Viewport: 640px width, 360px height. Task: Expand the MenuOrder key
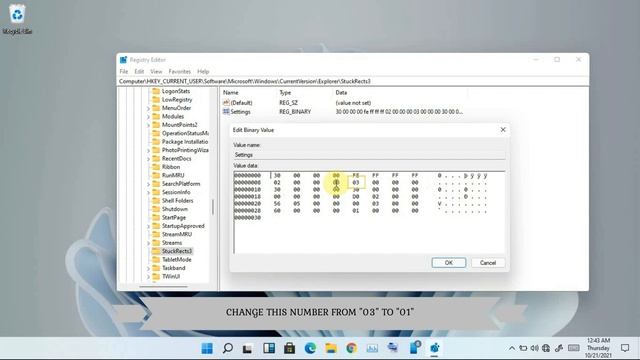pos(148,108)
